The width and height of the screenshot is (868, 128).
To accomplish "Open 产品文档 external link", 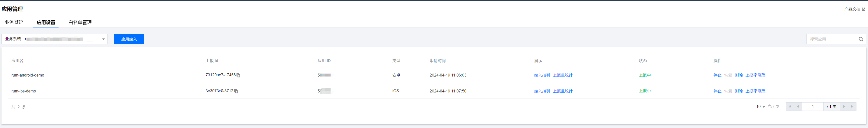I will pos(854,9).
